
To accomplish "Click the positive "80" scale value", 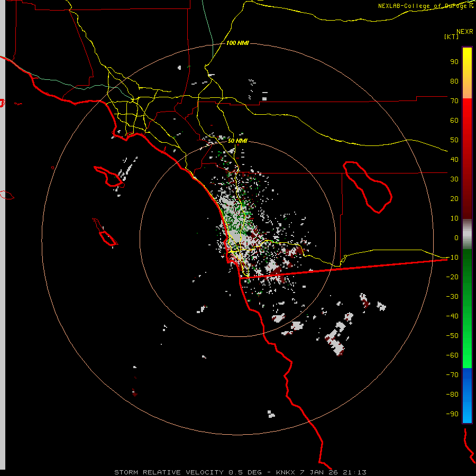I will (x=454, y=81).
